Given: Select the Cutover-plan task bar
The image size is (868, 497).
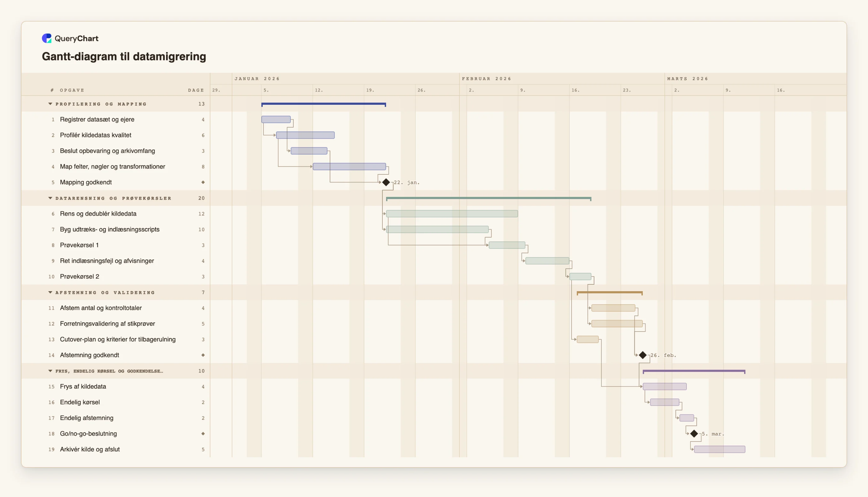Looking at the screenshot, I should pos(588,339).
